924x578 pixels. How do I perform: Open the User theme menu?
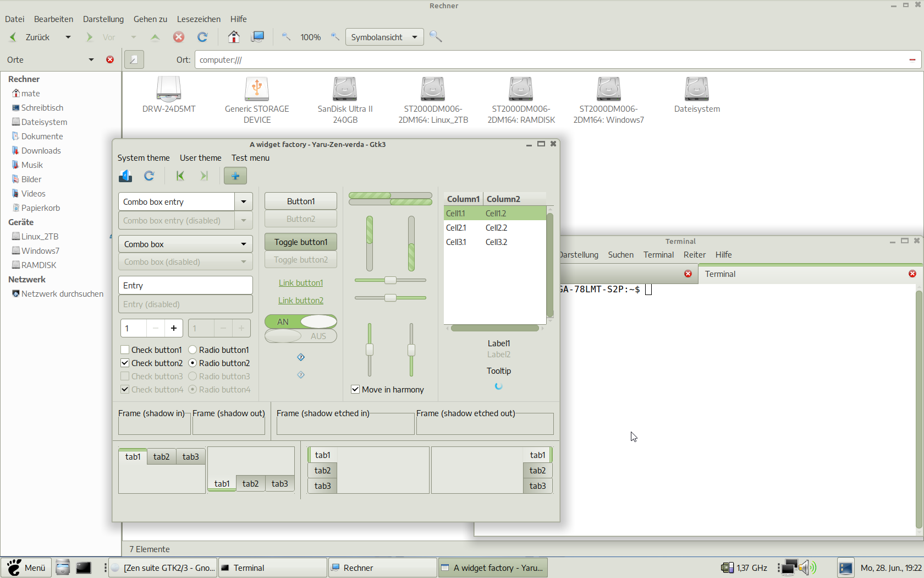point(200,158)
